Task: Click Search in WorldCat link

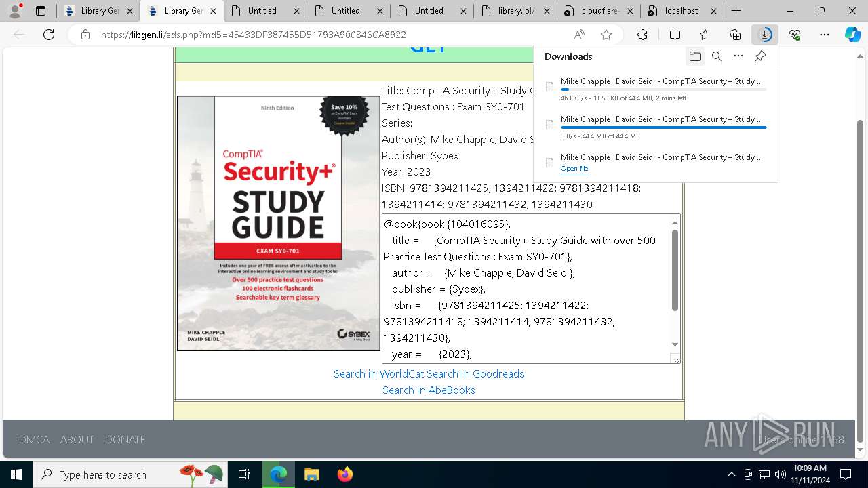Action: point(378,373)
